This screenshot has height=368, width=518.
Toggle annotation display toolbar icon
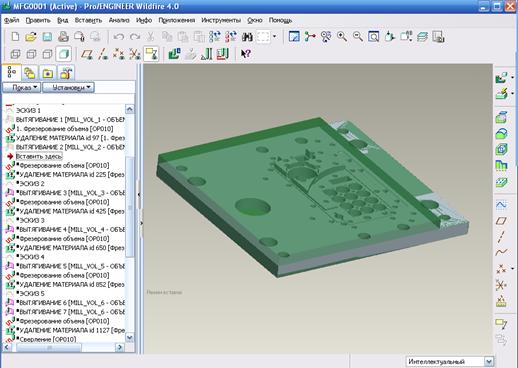(151, 54)
